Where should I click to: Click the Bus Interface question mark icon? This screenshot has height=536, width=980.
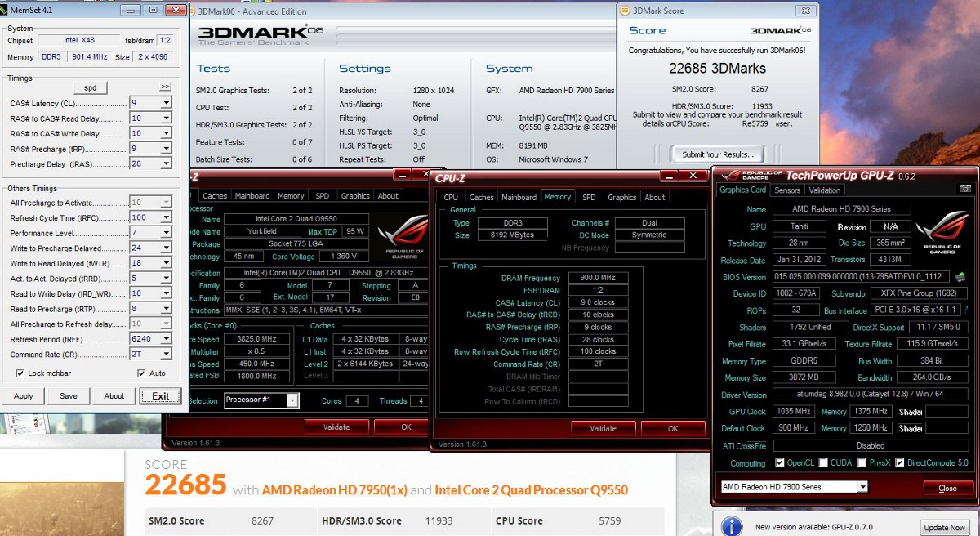tap(966, 310)
